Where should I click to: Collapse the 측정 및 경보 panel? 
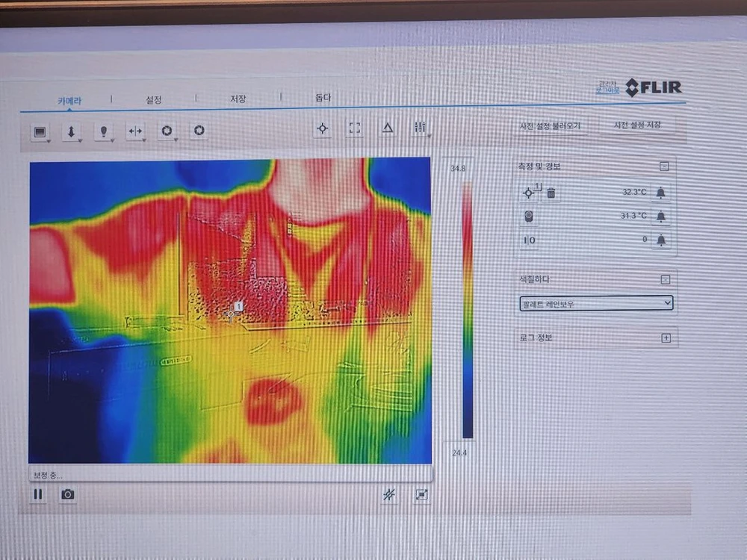664,167
